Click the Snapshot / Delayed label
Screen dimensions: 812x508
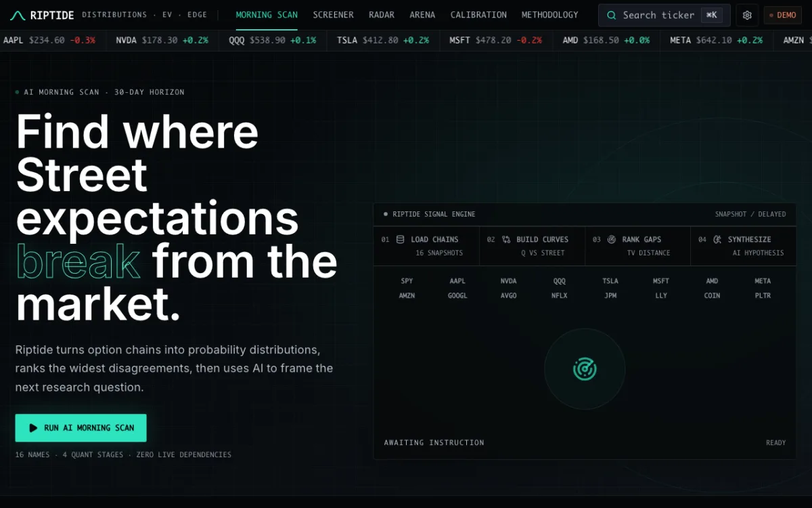750,214
